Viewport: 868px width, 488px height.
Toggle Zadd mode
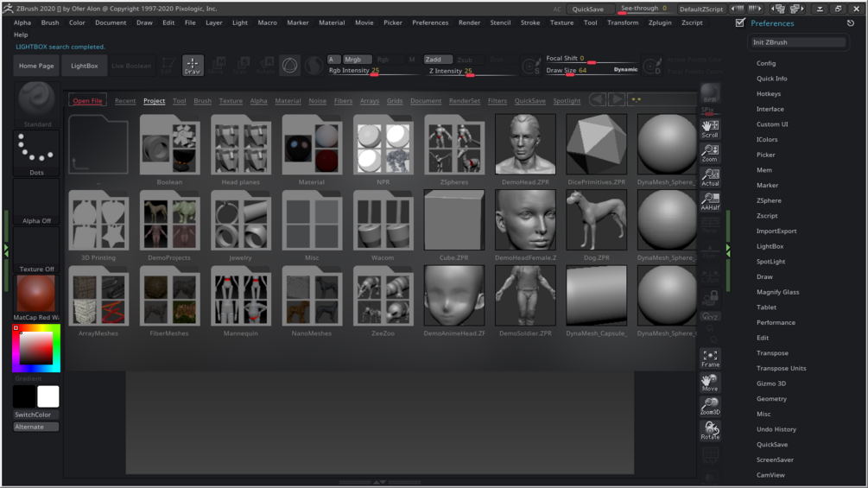pos(438,60)
